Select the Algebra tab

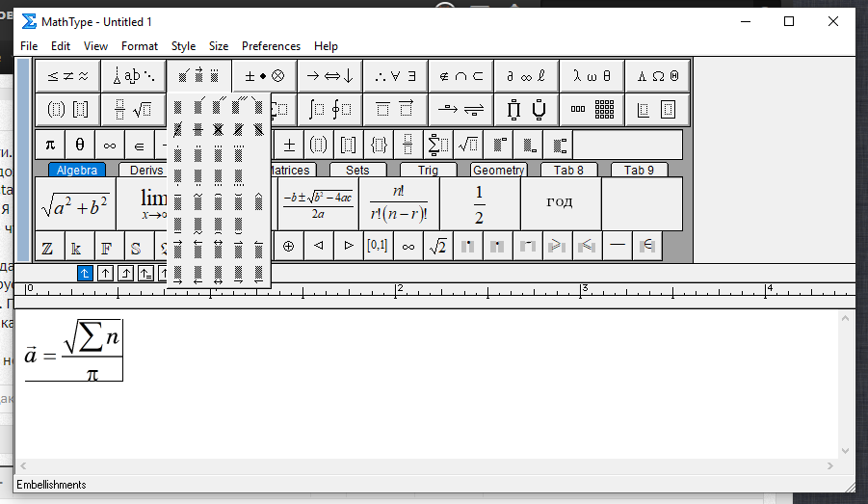(76, 170)
